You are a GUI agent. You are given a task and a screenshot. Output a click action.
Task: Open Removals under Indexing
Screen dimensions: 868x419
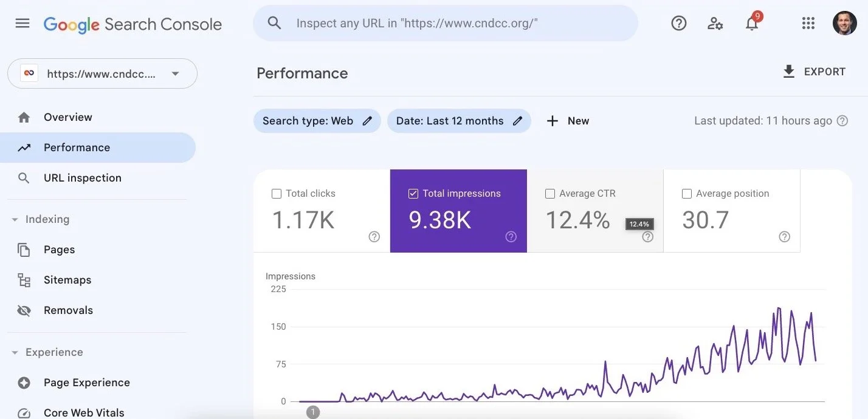98,310
